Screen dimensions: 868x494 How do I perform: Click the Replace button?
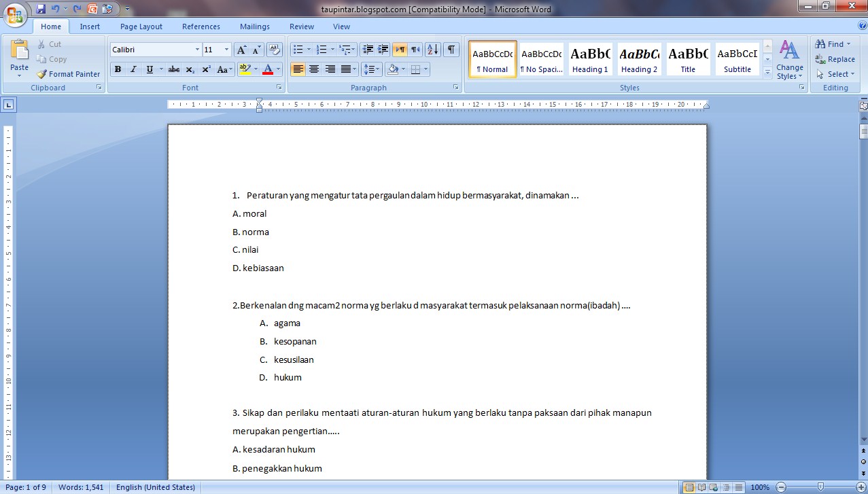[x=835, y=59]
